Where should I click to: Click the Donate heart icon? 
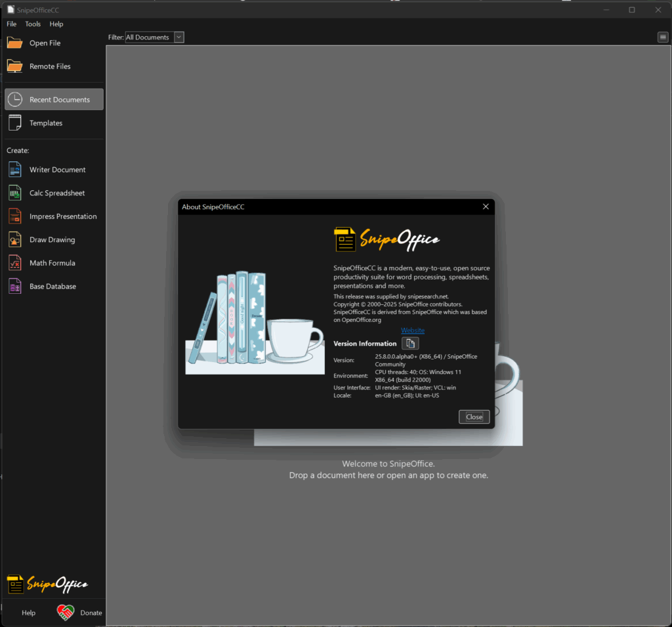[x=66, y=613]
